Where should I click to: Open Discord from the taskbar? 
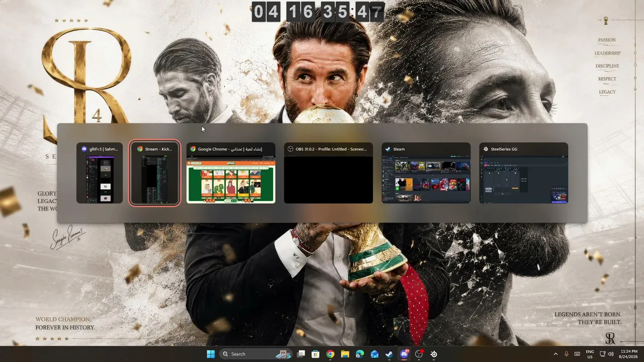(x=404, y=354)
